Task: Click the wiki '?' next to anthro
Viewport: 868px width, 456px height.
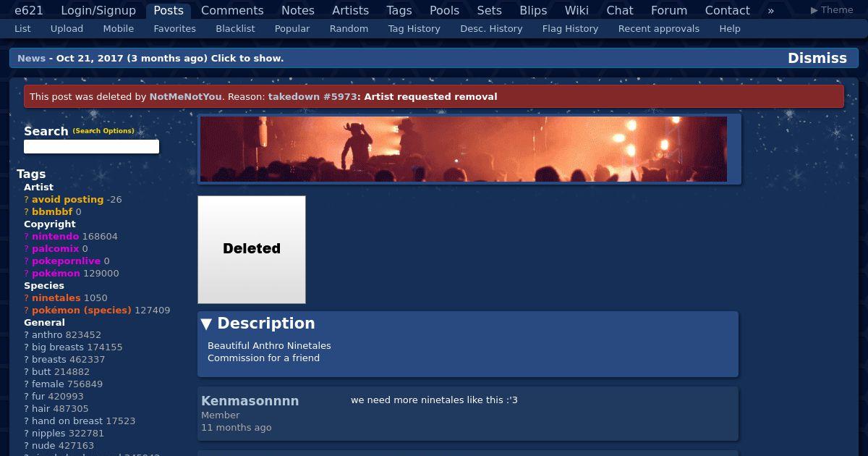Action: (26, 335)
